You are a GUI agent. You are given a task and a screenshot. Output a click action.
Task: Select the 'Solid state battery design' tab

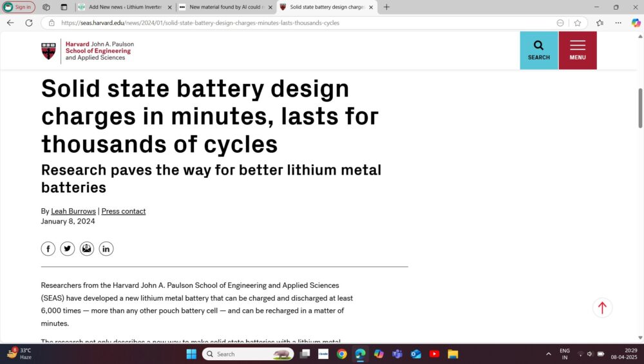tap(327, 7)
